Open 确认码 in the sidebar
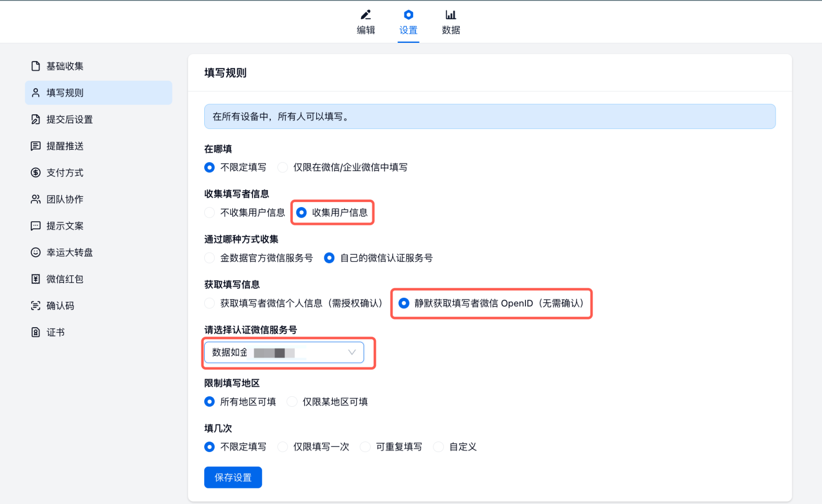822x504 pixels. 99,306
